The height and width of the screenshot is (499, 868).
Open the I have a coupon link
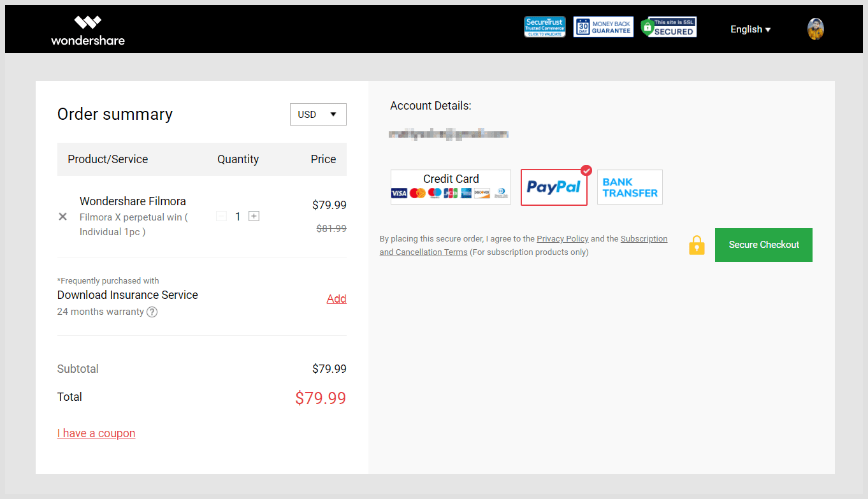click(96, 433)
